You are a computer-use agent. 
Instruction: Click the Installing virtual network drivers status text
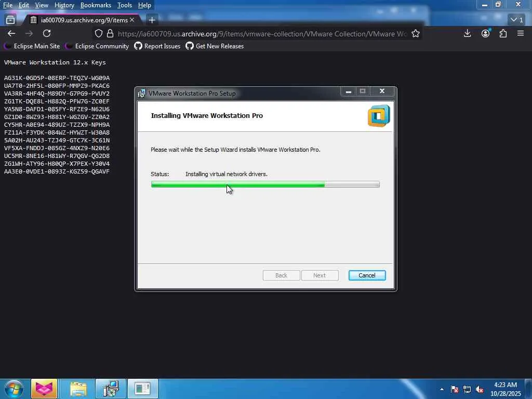click(x=227, y=174)
